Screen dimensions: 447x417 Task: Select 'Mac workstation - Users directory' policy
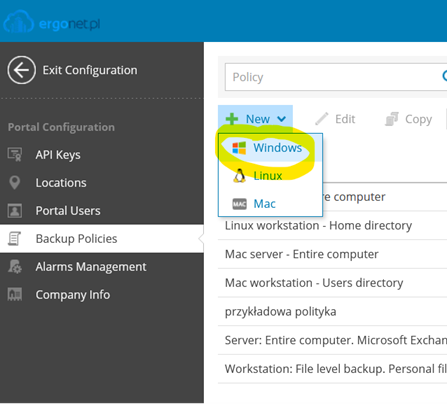(x=332, y=283)
